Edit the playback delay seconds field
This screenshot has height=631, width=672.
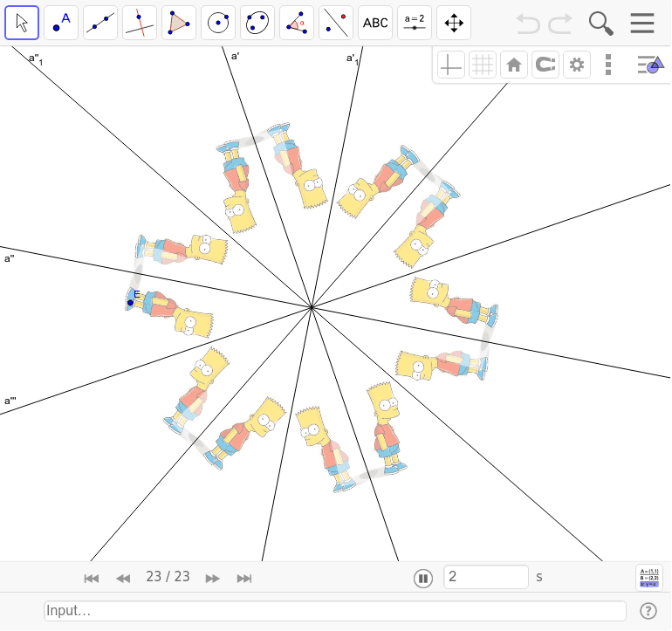pos(486,577)
